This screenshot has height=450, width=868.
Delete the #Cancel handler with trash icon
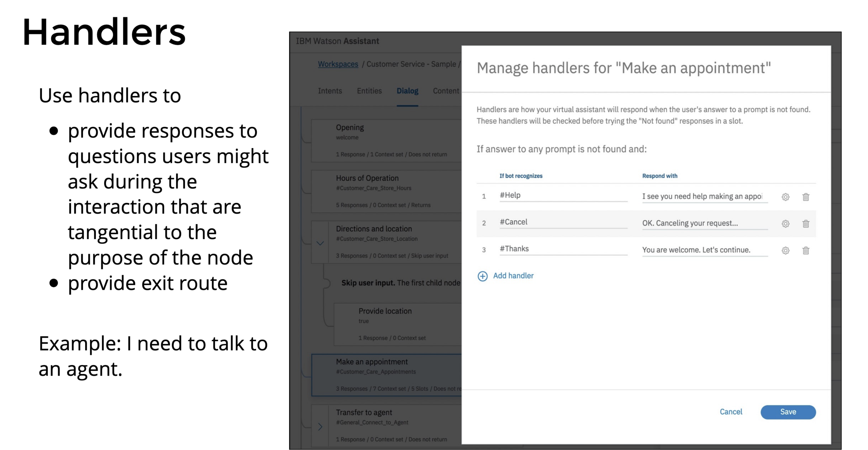coord(806,224)
